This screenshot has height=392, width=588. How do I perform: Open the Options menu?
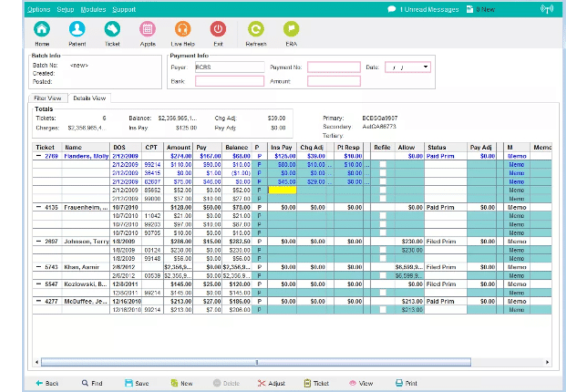[39, 10]
